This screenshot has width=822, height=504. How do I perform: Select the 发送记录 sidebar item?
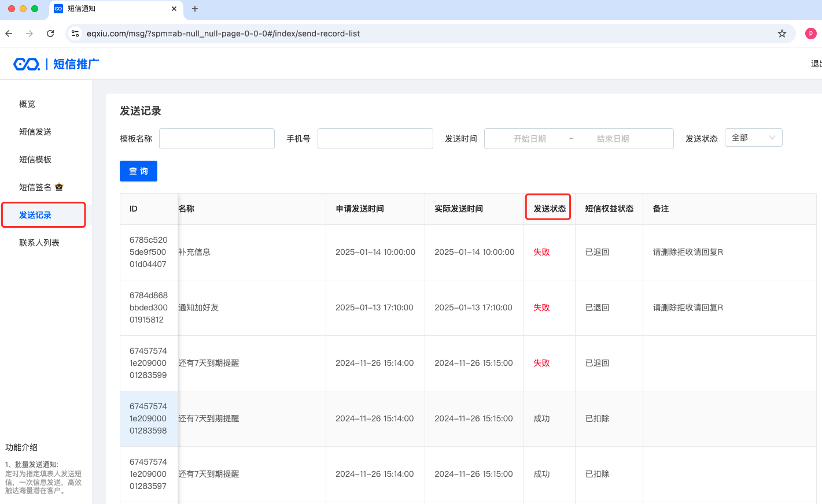click(35, 215)
